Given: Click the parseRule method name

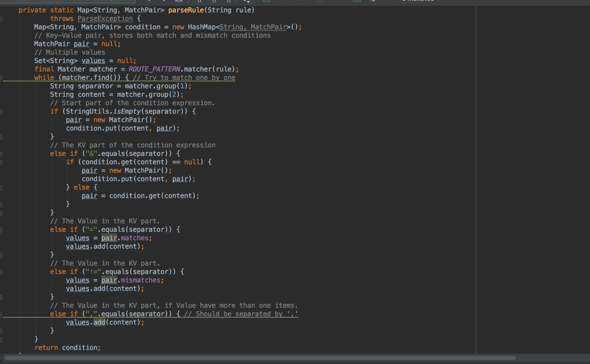Looking at the screenshot, I should click(x=186, y=10).
